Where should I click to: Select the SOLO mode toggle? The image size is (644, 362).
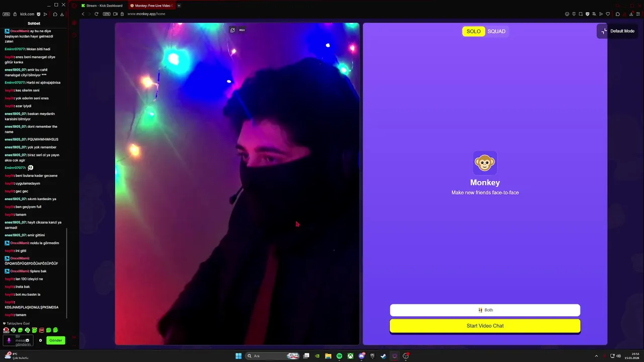(x=473, y=31)
